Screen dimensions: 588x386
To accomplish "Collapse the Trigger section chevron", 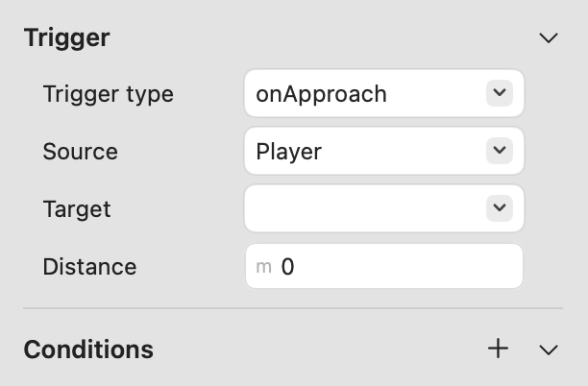I will pos(549,38).
